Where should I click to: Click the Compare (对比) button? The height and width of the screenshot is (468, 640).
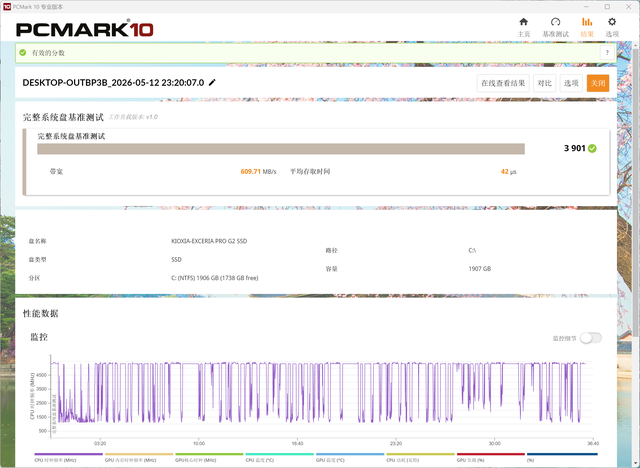pos(544,83)
